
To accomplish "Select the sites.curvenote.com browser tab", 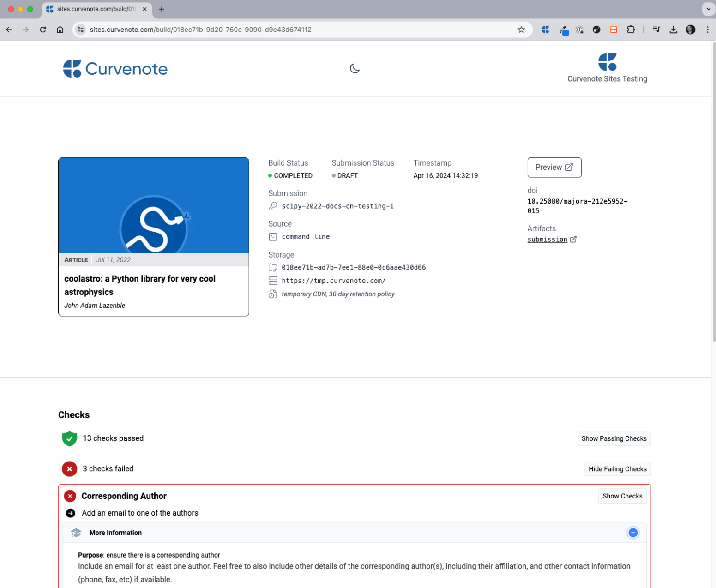I will pos(92,9).
